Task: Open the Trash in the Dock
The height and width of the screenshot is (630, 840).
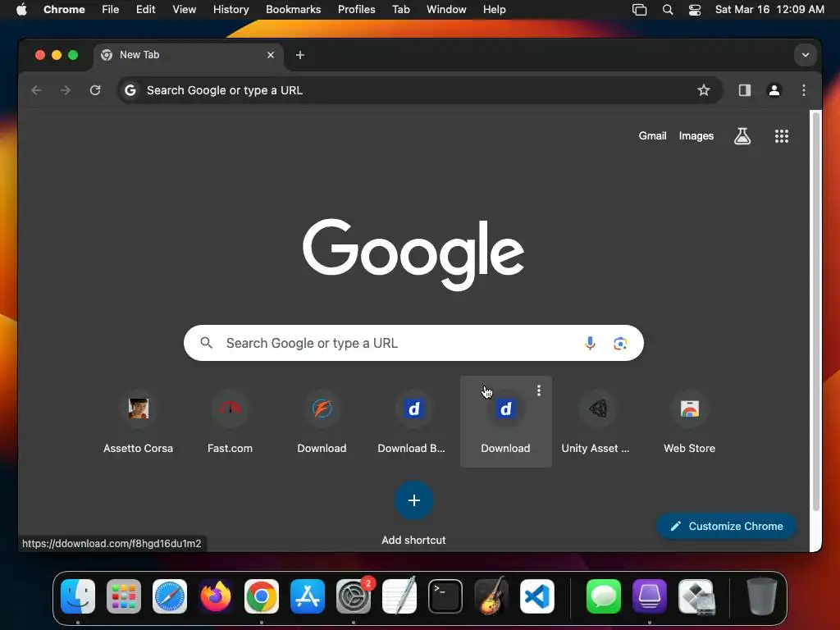Action: pyautogui.click(x=762, y=596)
